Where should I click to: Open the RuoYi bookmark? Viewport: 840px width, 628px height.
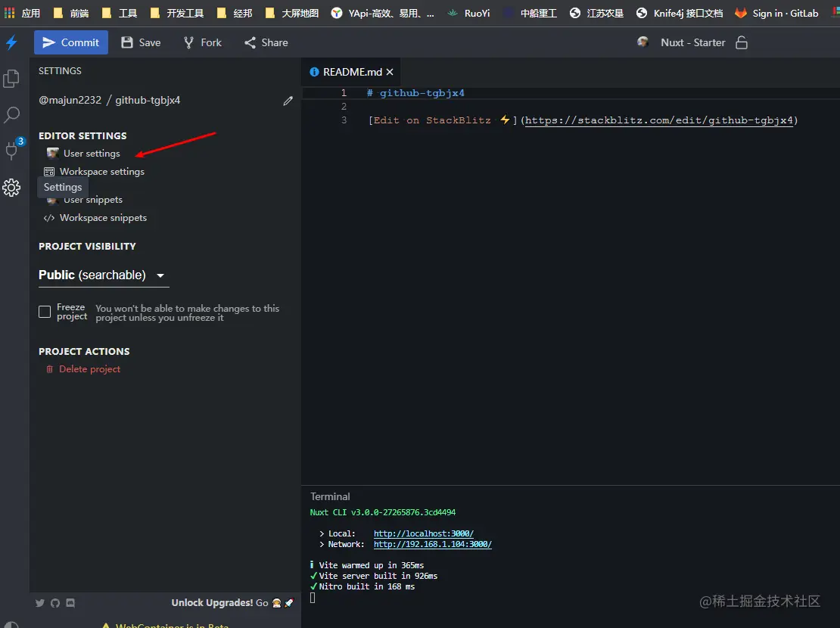coord(468,13)
